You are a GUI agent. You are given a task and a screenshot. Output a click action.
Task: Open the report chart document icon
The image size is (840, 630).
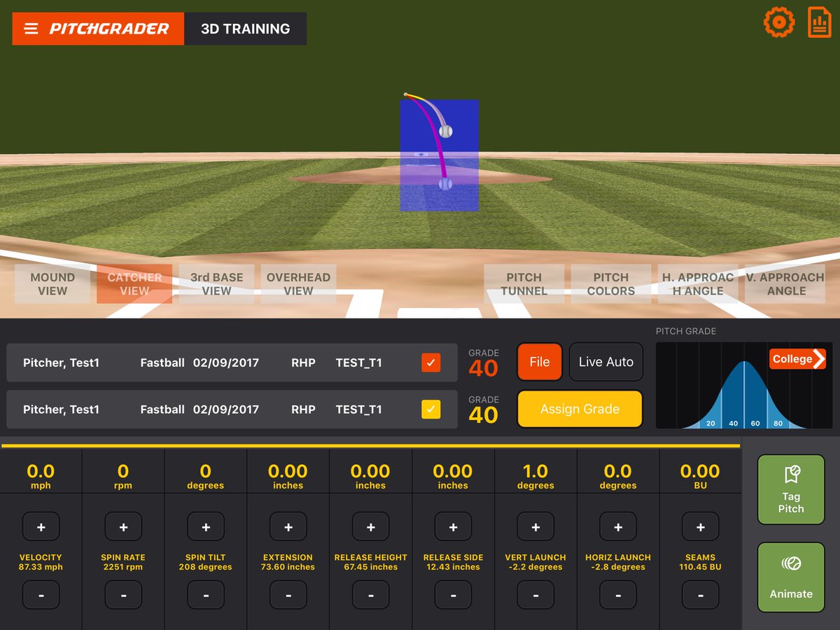click(820, 22)
